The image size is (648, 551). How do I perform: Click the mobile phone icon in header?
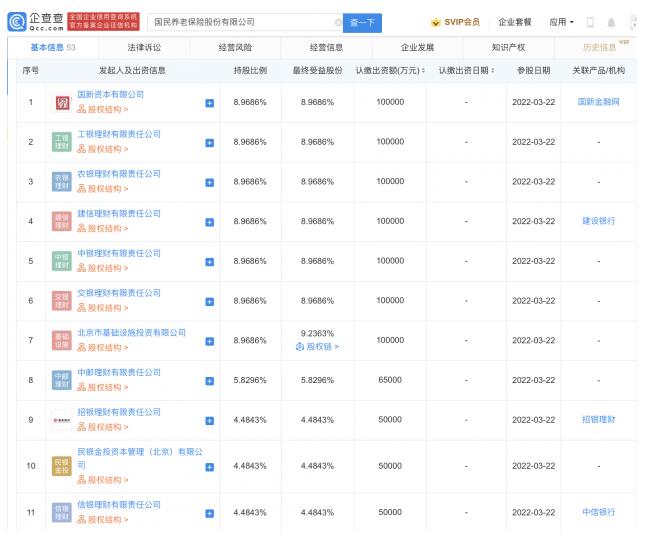[590, 22]
